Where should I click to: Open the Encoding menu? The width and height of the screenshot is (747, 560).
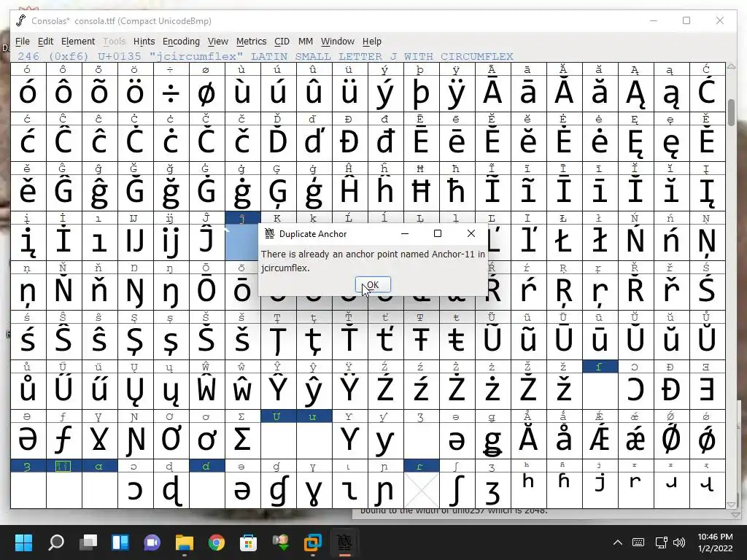(181, 42)
